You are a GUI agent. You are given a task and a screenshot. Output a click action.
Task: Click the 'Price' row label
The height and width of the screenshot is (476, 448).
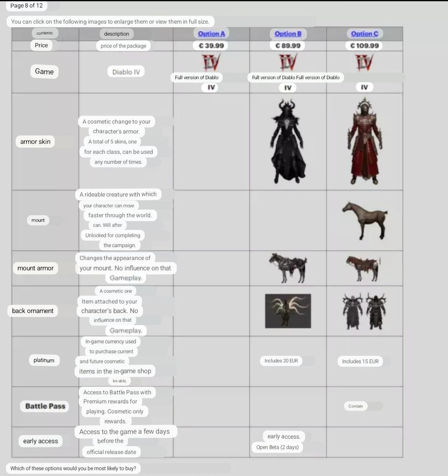tap(41, 45)
